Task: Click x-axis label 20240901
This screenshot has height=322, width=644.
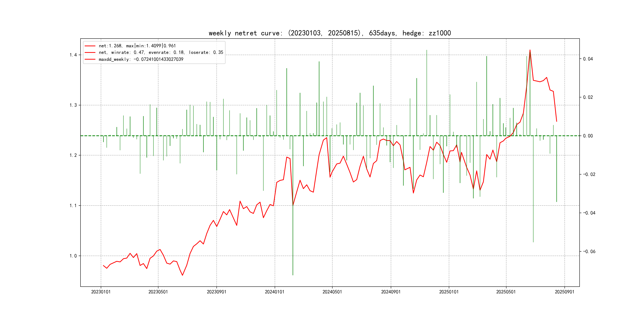Action: (x=391, y=292)
